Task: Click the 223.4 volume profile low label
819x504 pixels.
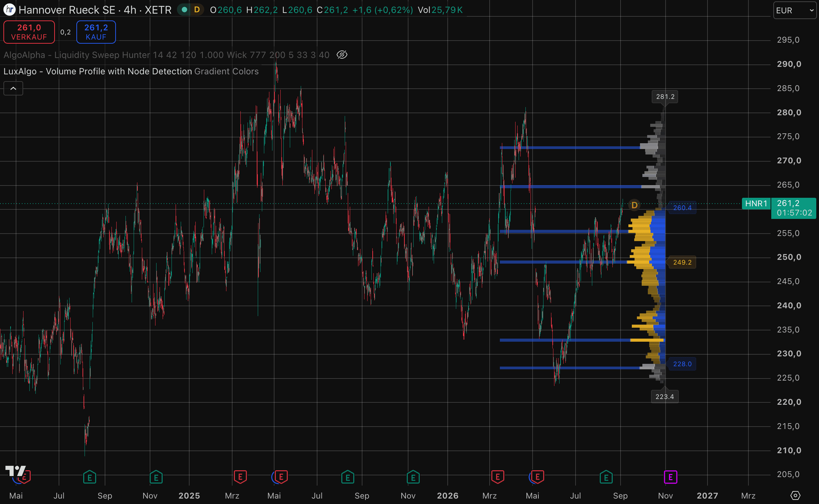Action: point(665,397)
